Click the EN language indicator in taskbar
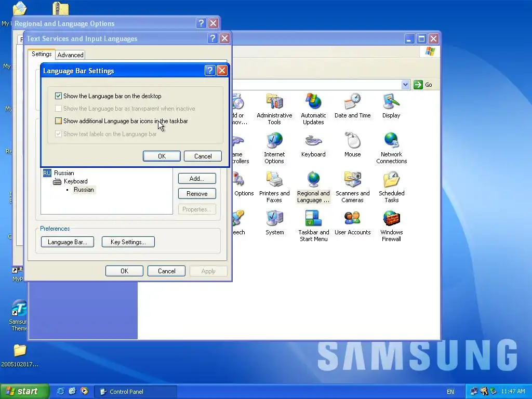This screenshot has height=399, width=532. pyautogui.click(x=450, y=392)
